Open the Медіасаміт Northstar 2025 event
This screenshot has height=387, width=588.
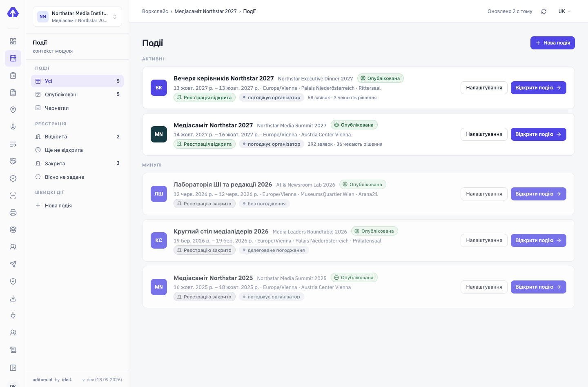tap(538, 287)
